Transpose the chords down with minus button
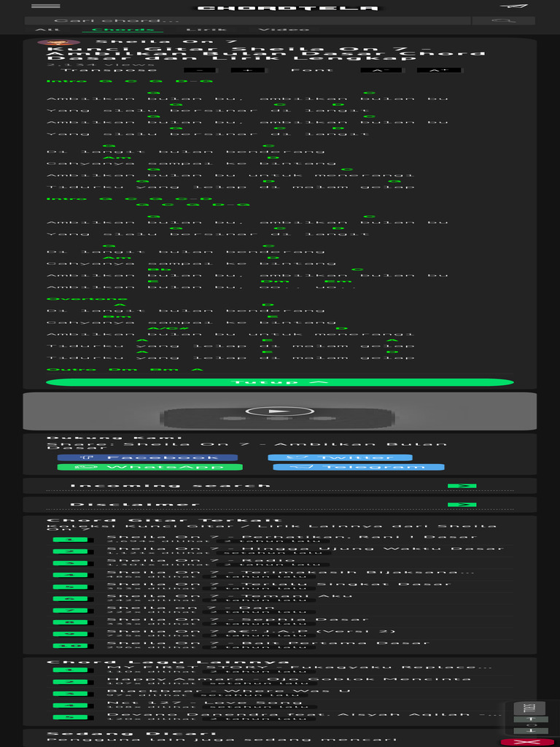Viewport: 560px width, 747px height. point(195,70)
